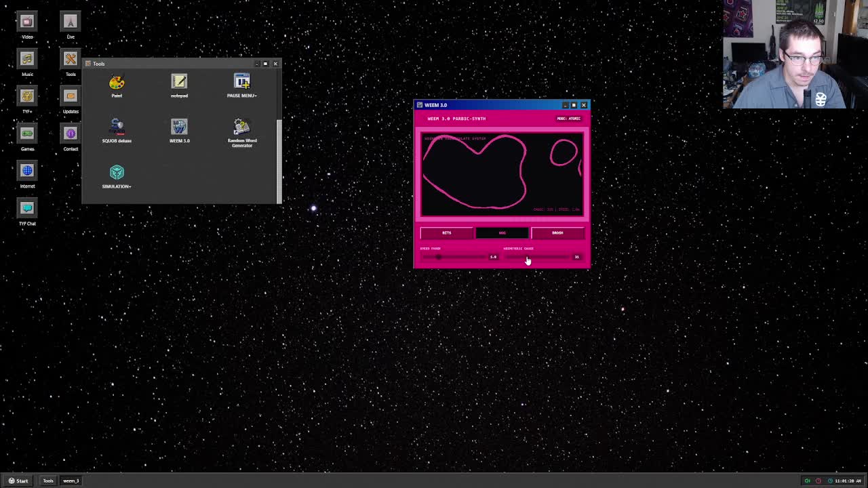Viewport: 868px width, 488px height.
Task: Open the Live desktop icon
Action: click(71, 25)
